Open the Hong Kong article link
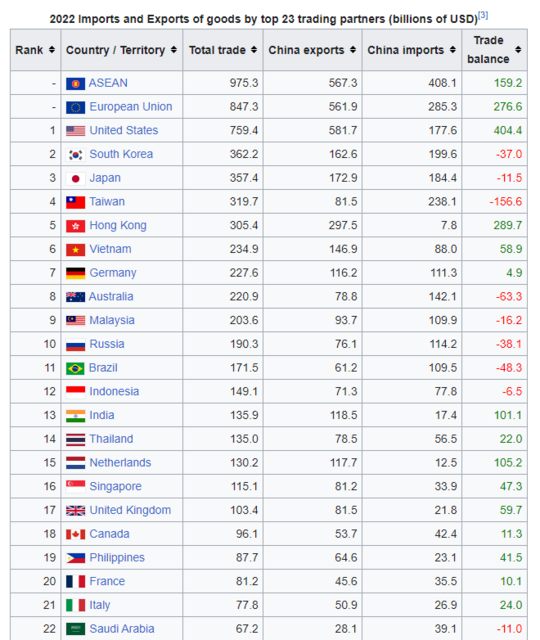The width and height of the screenshot is (540, 640). (118, 225)
